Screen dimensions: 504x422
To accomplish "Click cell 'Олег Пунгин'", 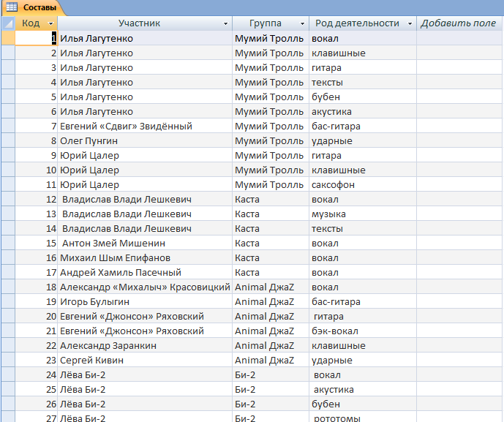I will click(x=145, y=140).
